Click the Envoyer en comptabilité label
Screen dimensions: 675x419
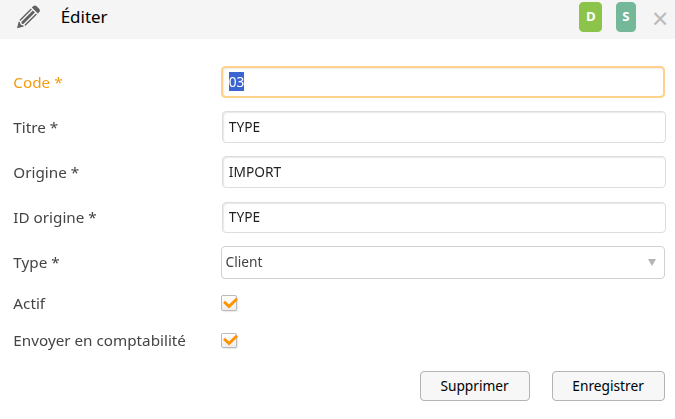tap(99, 341)
